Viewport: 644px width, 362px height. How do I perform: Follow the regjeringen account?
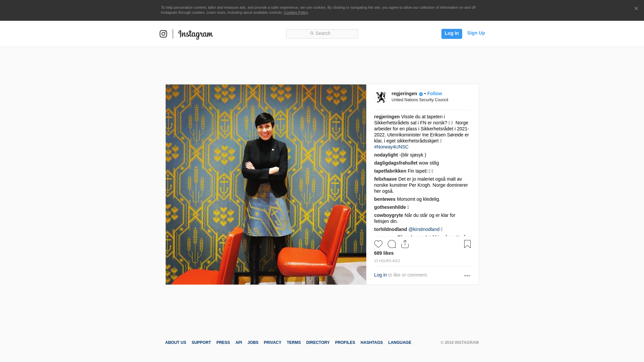pyautogui.click(x=434, y=94)
